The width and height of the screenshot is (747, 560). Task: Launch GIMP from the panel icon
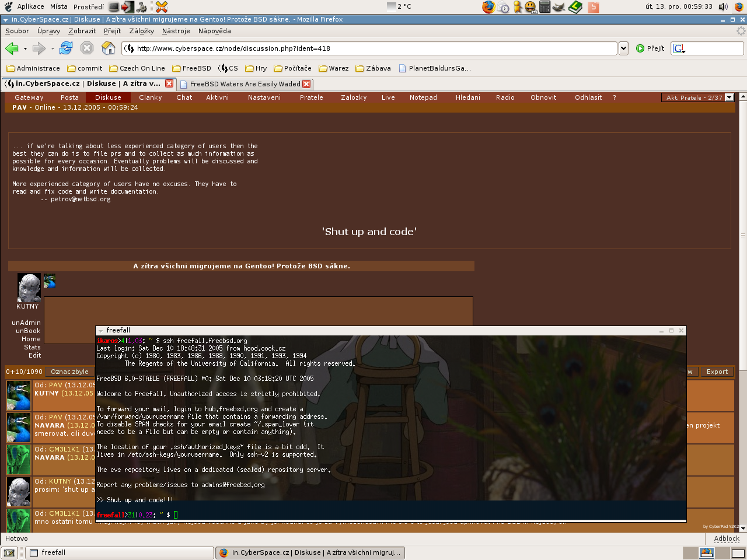point(559,7)
